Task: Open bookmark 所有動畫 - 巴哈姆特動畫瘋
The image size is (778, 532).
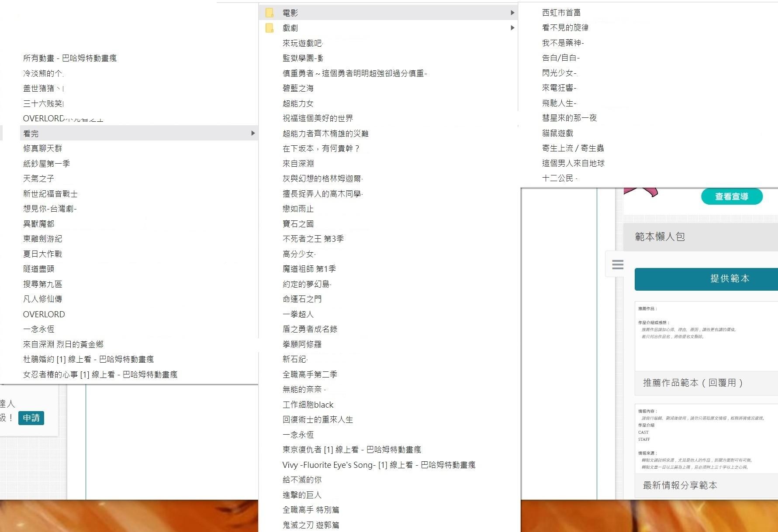Action: [70, 58]
